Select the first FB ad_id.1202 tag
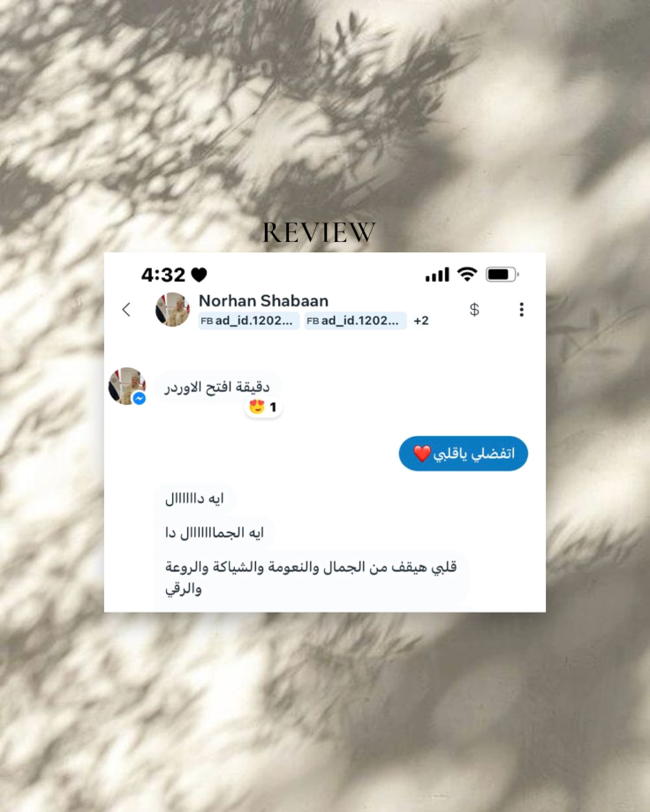The width and height of the screenshot is (650, 812). click(249, 321)
